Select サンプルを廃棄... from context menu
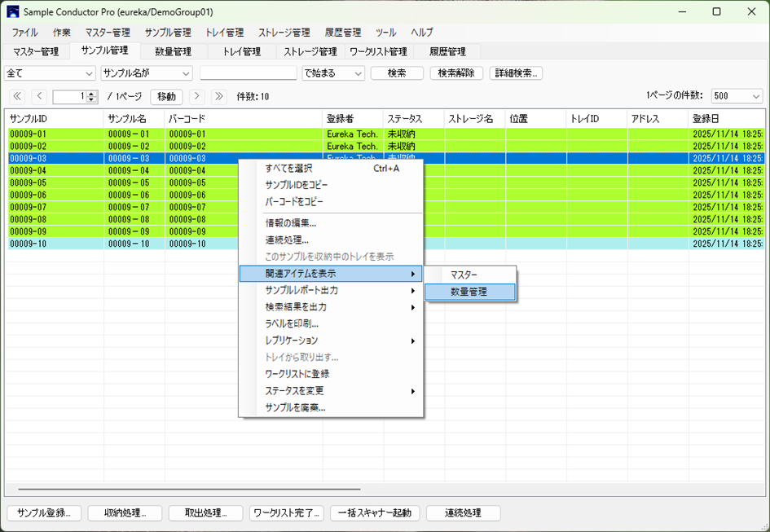Screen dimensions: 770x532 point(295,407)
